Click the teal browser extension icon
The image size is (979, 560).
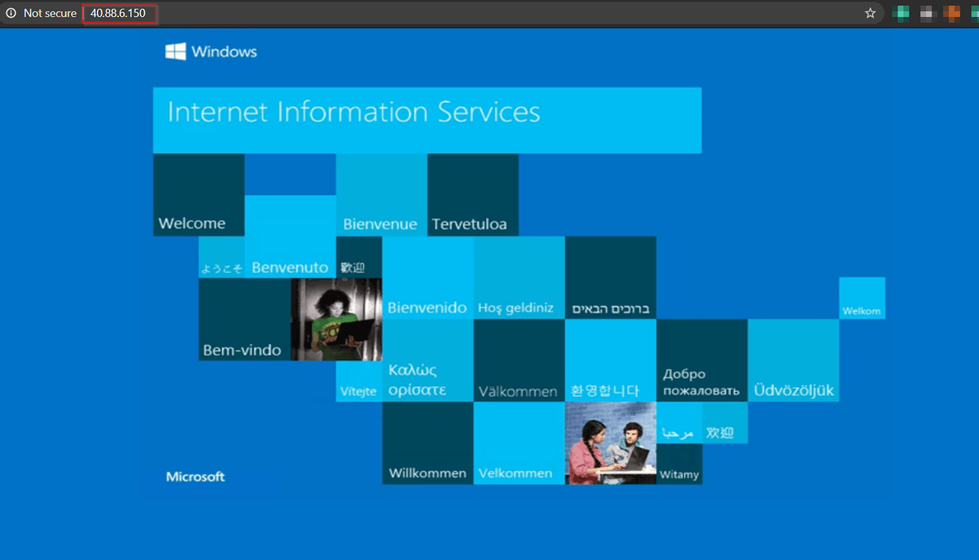point(900,13)
